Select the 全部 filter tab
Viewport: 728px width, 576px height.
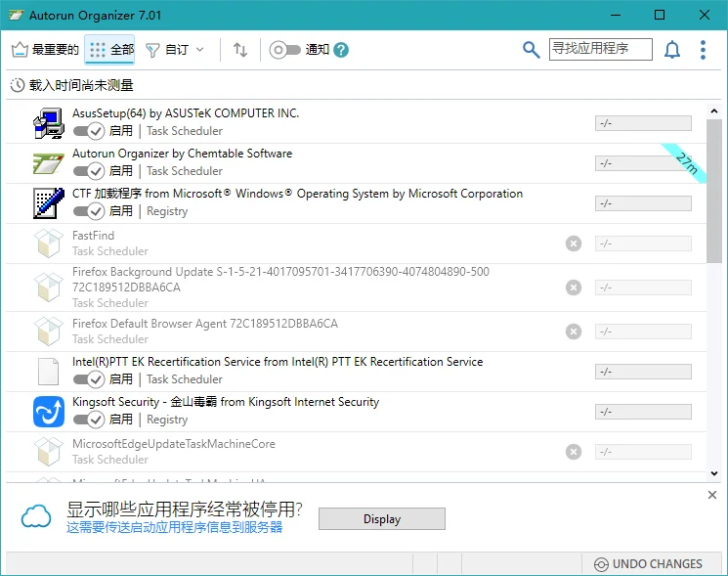[x=110, y=49]
